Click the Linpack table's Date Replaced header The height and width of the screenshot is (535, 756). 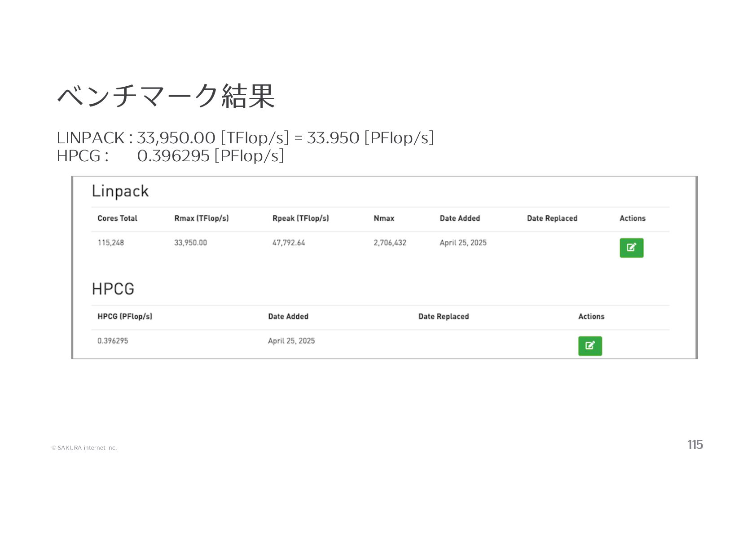point(552,218)
